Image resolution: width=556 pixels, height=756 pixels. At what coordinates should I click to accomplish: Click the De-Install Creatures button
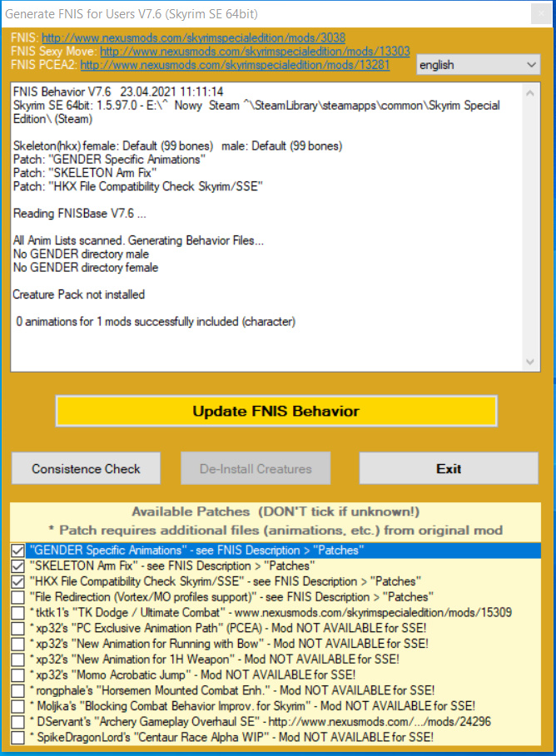256,468
